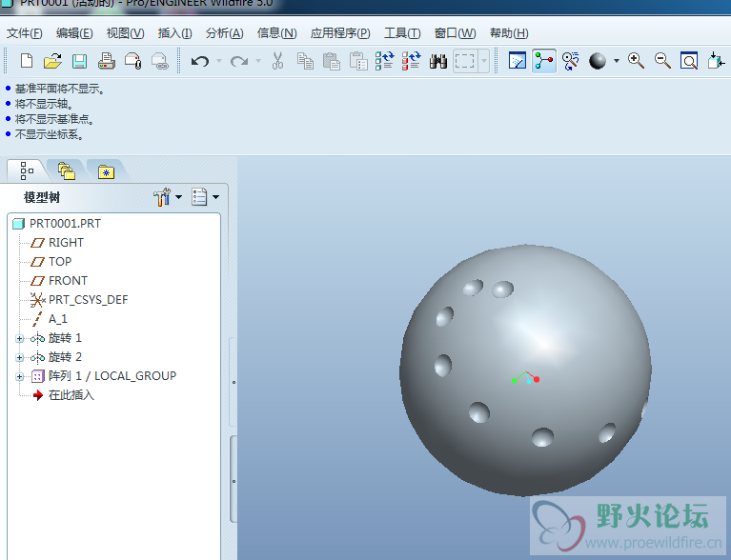The image size is (731, 560).
Task: Switch to the Model Tree navigator tab
Action: coord(27,171)
